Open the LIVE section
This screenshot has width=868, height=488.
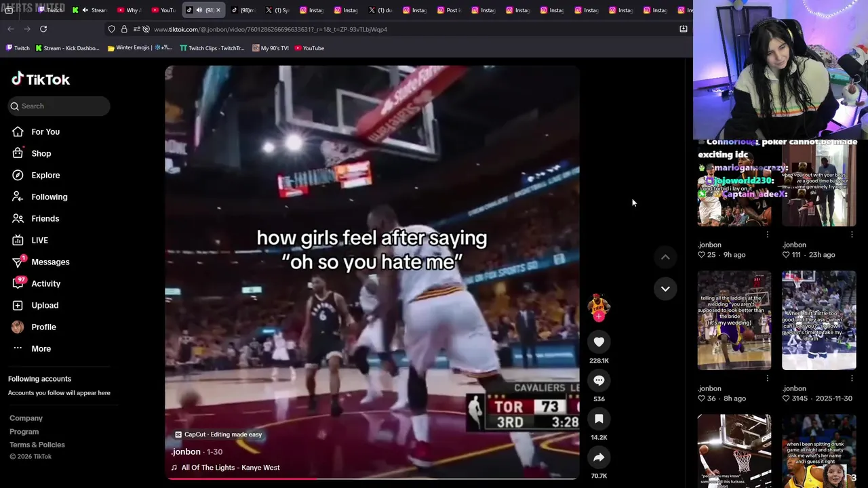point(31,240)
